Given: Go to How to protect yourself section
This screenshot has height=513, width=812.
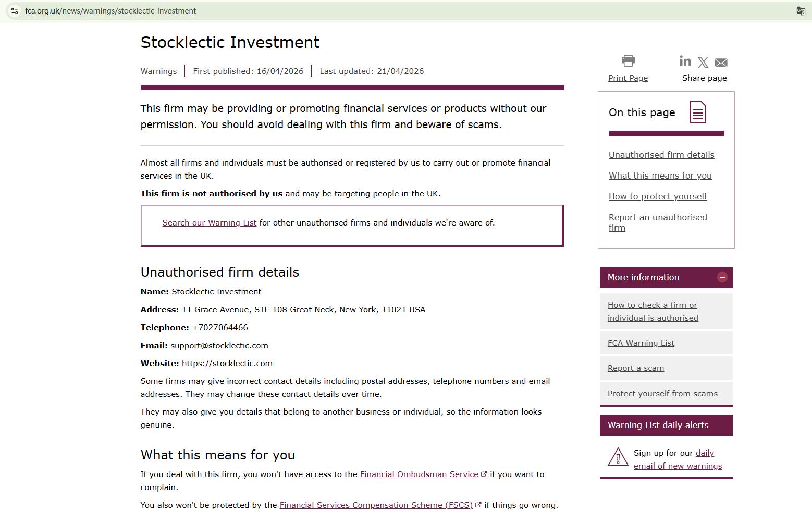Looking at the screenshot, I should tap(657, 196).
